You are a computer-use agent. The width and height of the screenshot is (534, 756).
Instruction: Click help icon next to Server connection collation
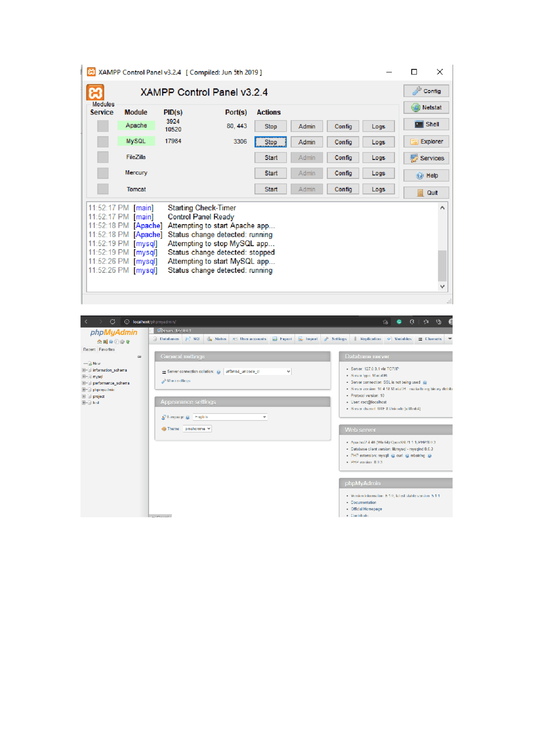pos(219,372)
